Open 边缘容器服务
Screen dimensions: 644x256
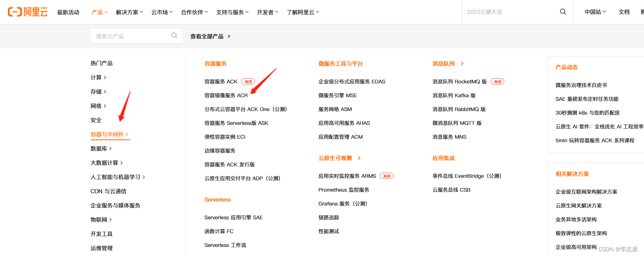220,151
